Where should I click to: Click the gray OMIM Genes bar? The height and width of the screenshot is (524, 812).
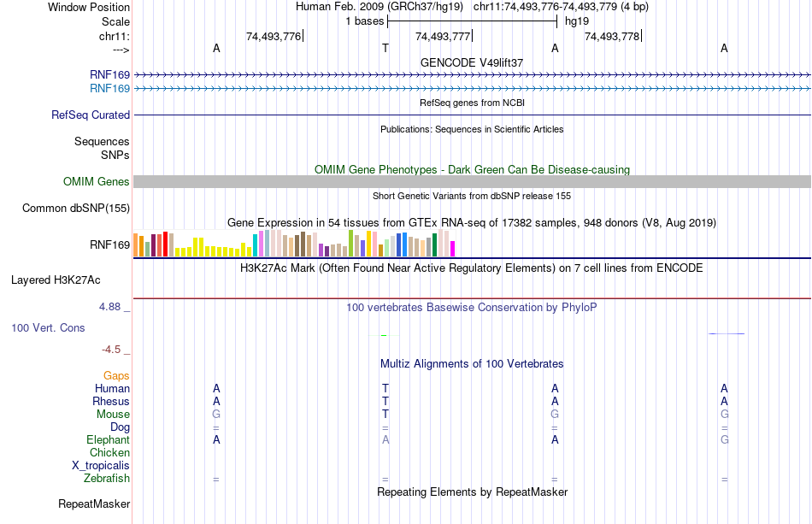pyautogui.click(x=473, y=182)
